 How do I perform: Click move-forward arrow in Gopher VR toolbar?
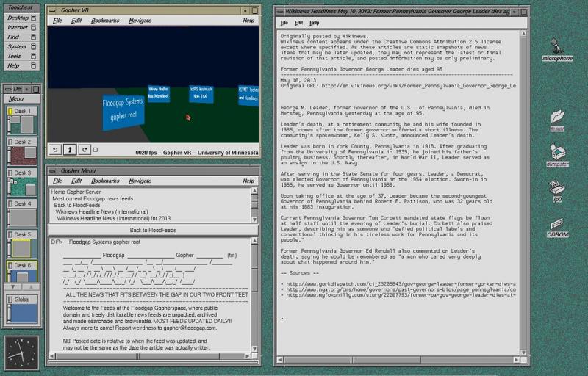70,149
